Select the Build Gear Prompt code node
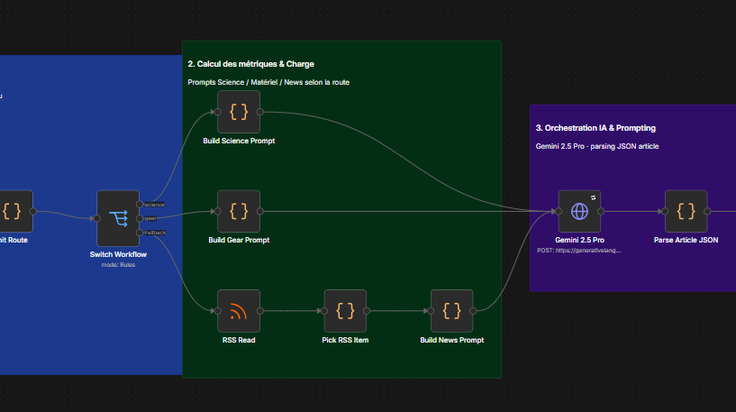736x412 pixels. point(238,211)
